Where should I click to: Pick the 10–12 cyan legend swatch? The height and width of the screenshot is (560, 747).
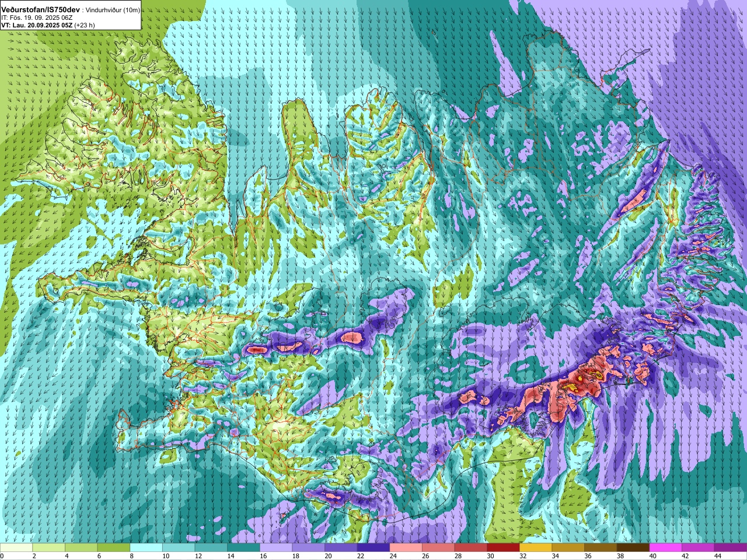[179, 548]
